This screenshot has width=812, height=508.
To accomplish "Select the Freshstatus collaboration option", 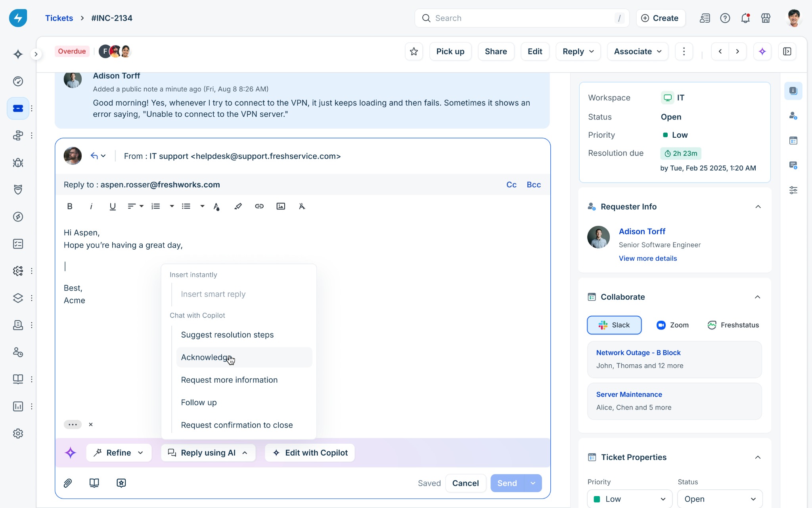I will point(733,325).
